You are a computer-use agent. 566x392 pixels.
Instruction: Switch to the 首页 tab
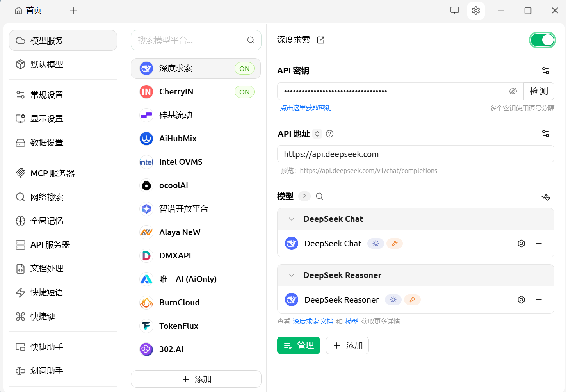tap(28, 11)
